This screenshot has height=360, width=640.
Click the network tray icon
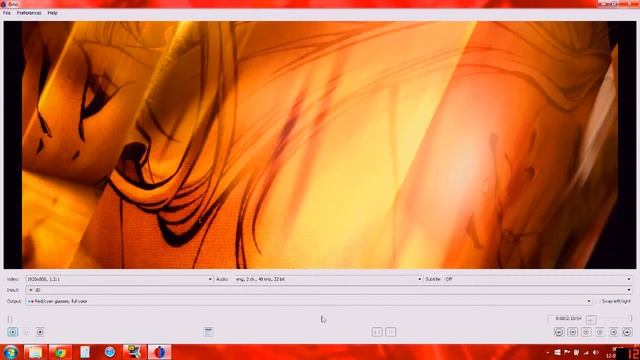586,352
